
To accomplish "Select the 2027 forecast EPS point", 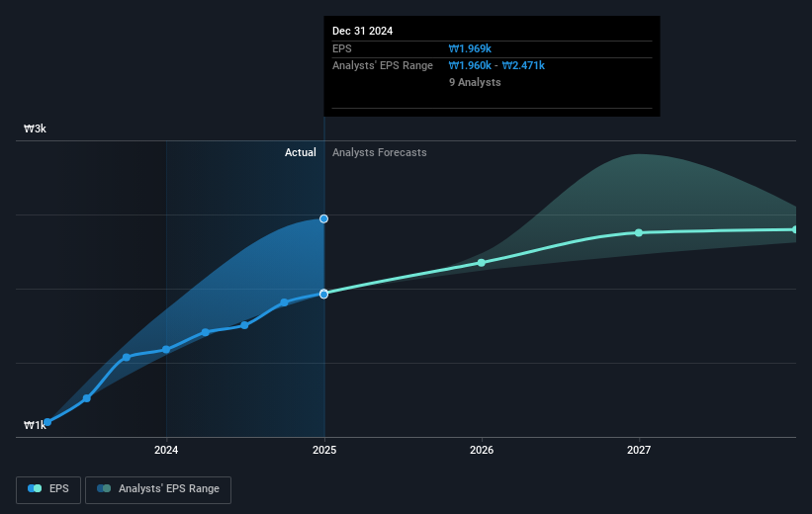I will (639, 233).
